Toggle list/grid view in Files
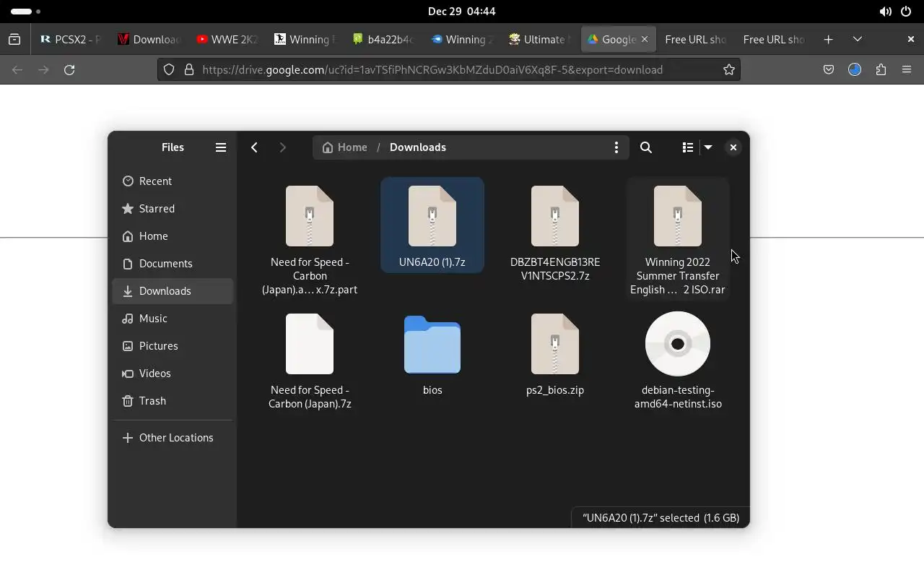924x578 pixels. point(687,147)
